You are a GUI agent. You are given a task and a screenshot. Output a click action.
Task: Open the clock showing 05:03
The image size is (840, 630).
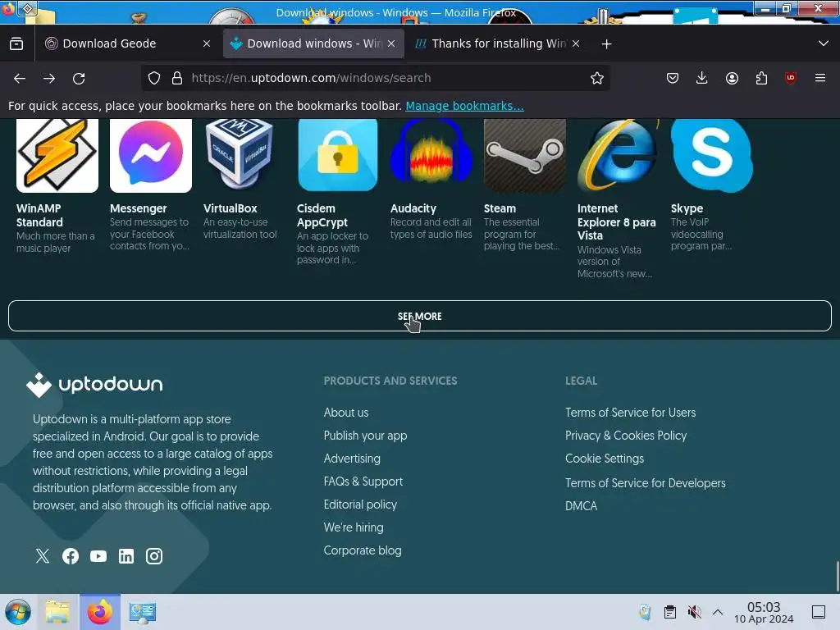[x=764, y=612]
